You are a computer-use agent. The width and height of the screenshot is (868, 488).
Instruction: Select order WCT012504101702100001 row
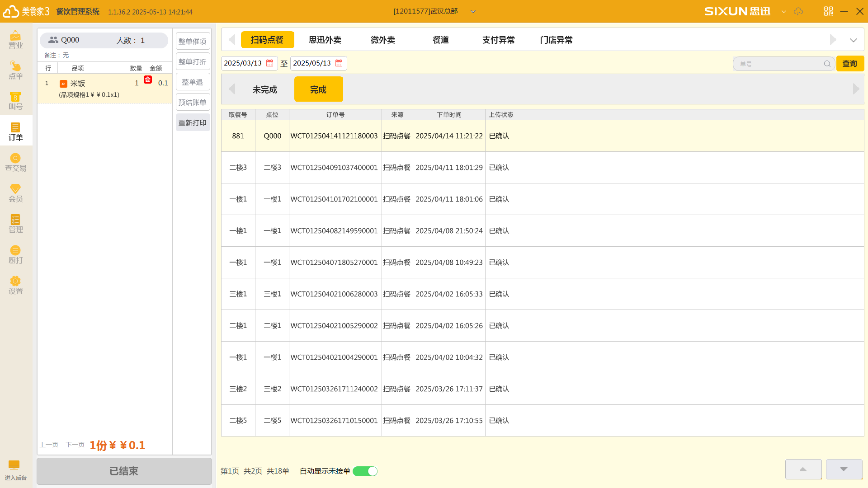point(542,199)
